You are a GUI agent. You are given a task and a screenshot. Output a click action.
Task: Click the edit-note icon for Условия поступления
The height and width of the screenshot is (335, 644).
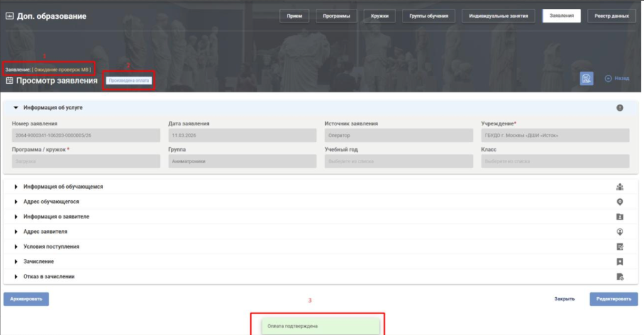[619, 247]
